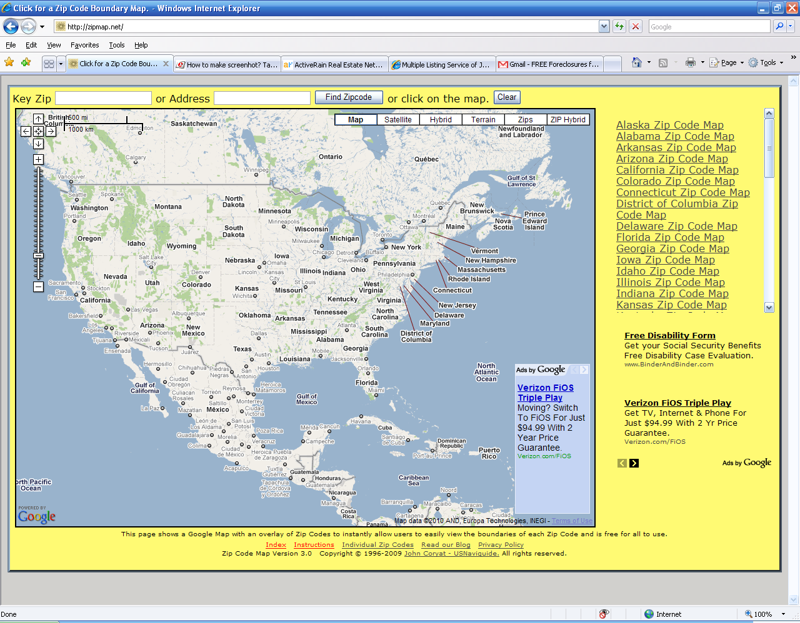Open a new blank tab
Viewport: 800px width, 623px height.
[612, 65]
